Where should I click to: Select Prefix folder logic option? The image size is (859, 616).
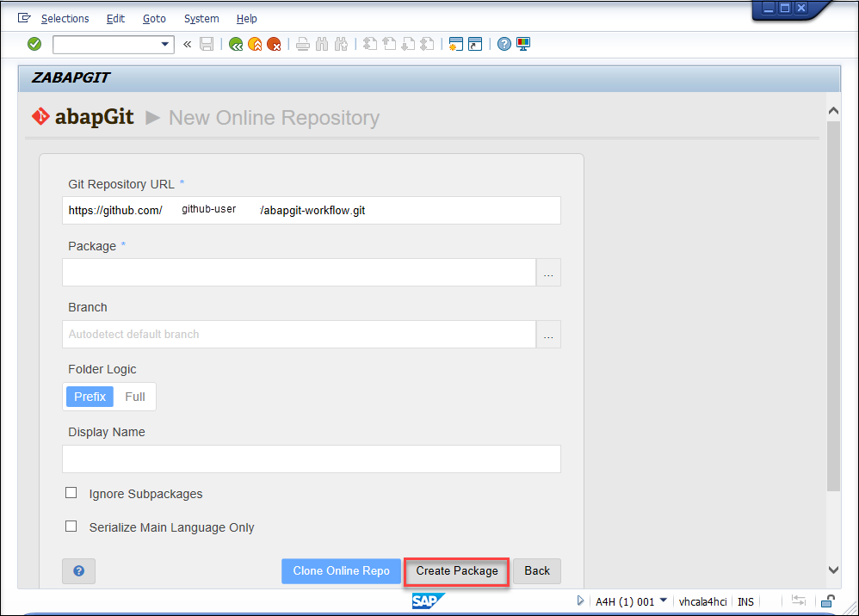click(x=90, y=397)
